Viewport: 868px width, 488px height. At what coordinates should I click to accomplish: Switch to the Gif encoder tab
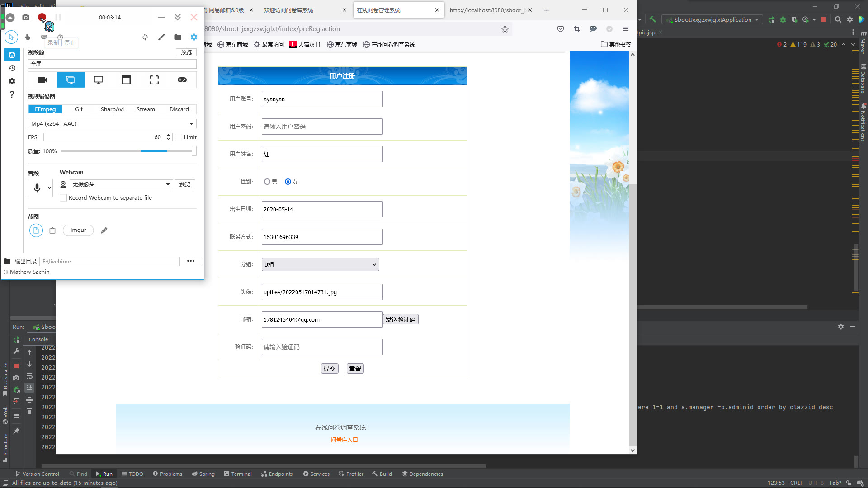coord(79,109)
